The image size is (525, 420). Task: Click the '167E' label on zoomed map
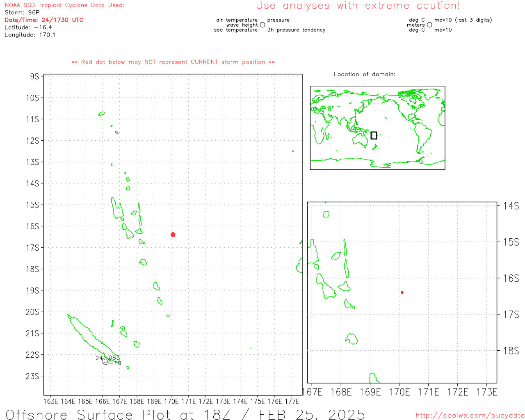(x=313, y=392)
